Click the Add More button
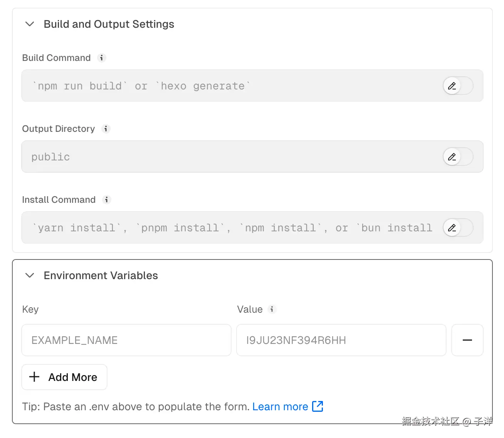 [64, 377]
